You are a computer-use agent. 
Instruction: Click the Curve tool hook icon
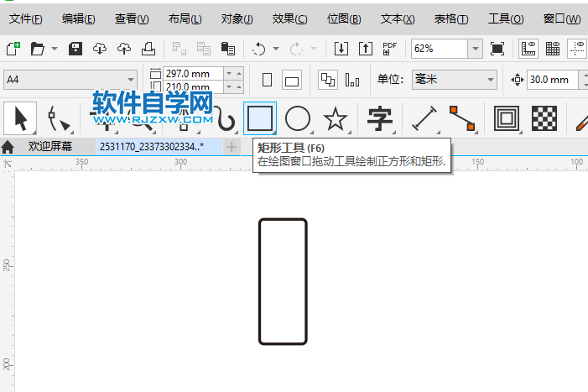[226, 119]
